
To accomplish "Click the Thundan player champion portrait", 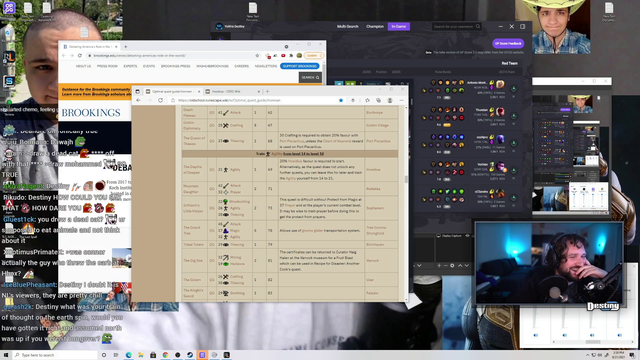I will pos(500,111).
